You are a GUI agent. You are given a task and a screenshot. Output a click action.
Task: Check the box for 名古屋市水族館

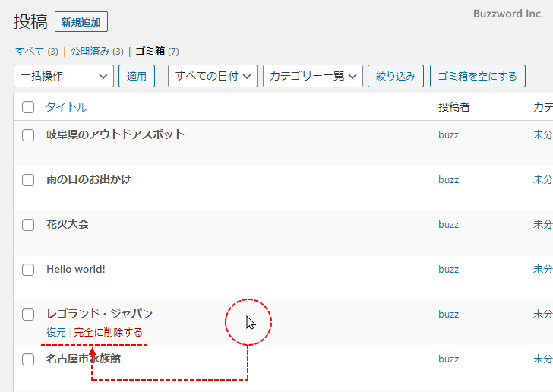tap(28, 359)
